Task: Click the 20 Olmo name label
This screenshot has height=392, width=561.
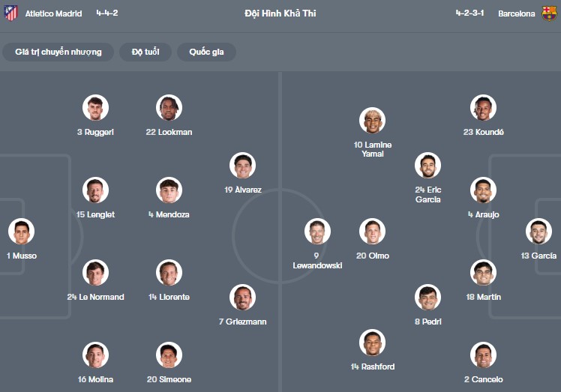Action: 372,256
